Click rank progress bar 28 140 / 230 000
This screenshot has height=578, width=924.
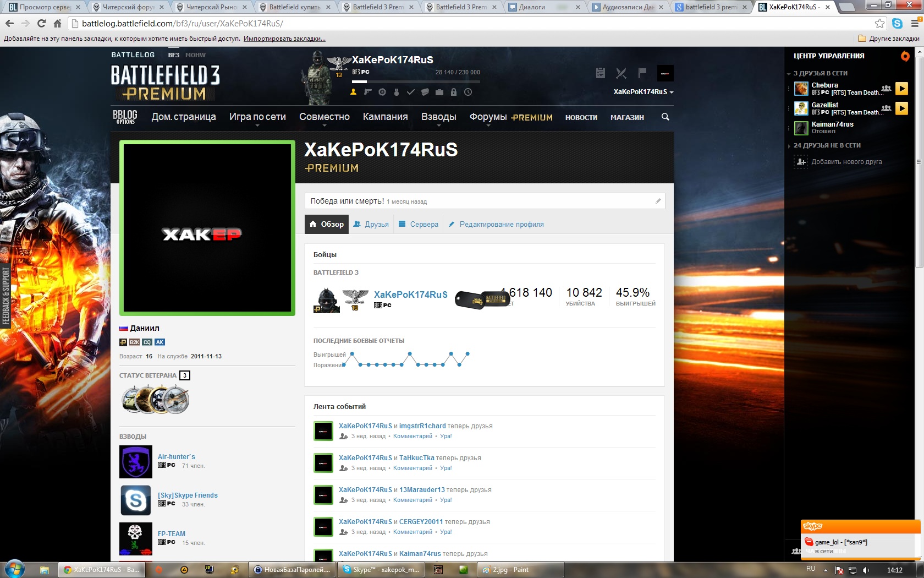point(416,81)
